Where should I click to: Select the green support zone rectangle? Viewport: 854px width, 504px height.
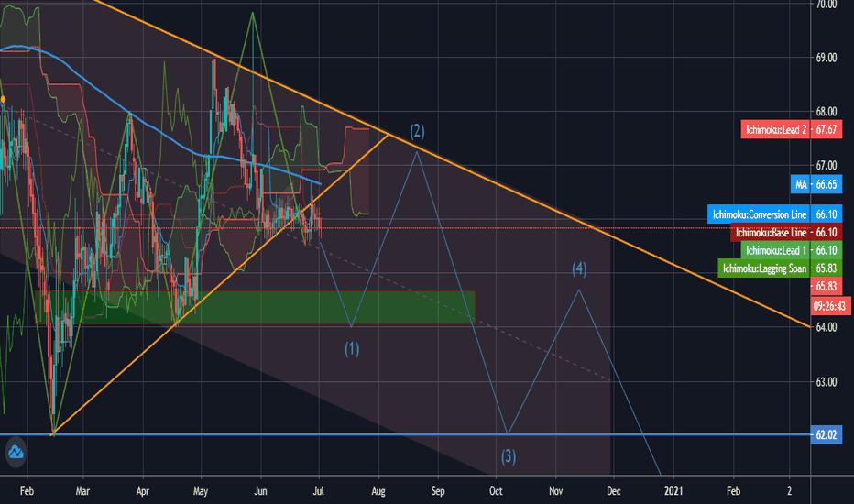coord(255,308)
